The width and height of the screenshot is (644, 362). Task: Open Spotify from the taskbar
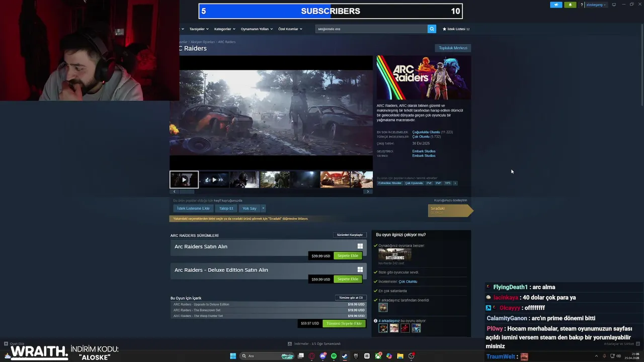pyautogui.click(x=334, y=356)
